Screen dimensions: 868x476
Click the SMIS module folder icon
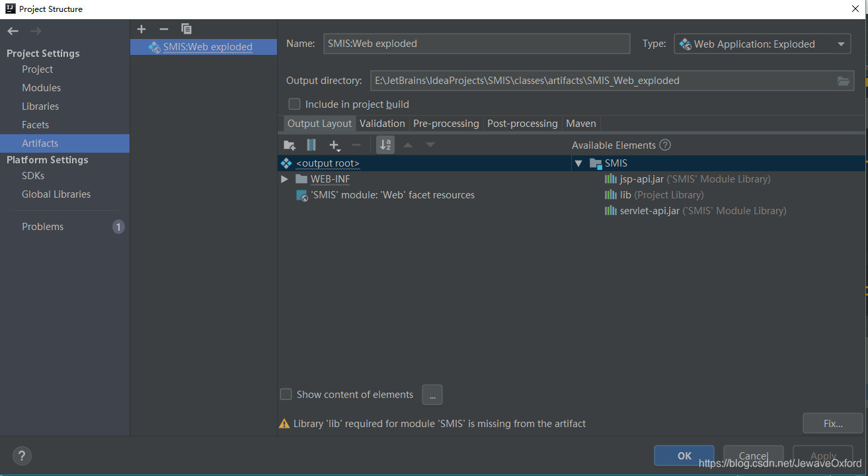[x=596, y=163]
